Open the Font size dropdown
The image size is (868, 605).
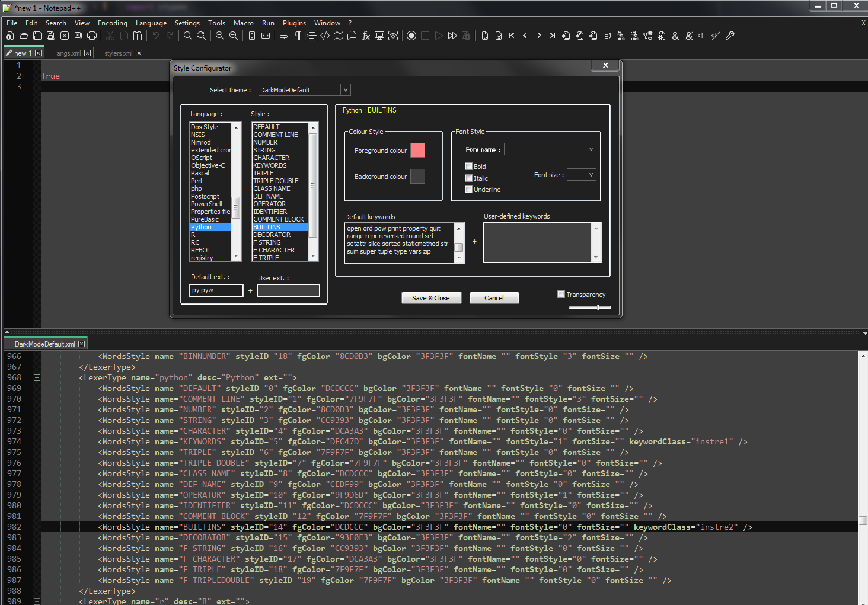[591, 175]
